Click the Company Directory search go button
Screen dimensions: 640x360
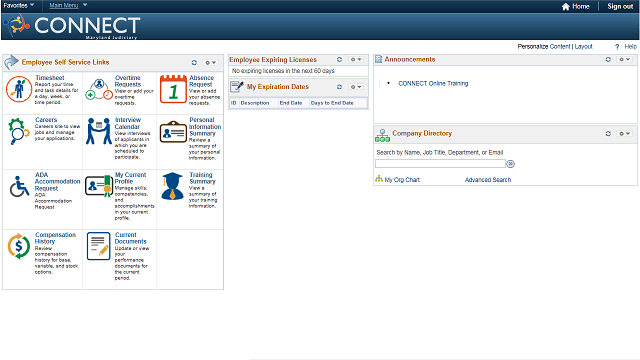[511, 164]
